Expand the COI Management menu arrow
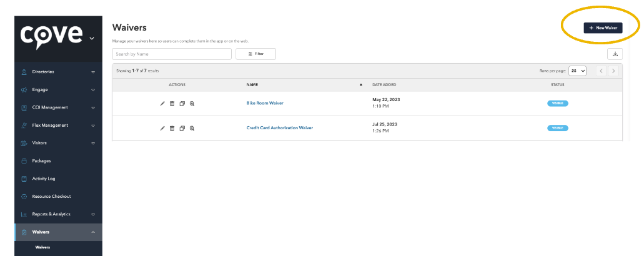644x256 pixels. (x=93, y=108)
